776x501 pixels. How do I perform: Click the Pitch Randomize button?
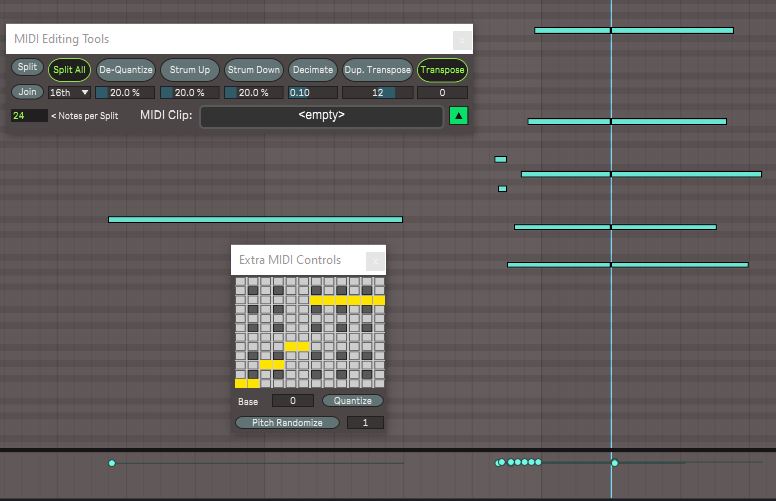(x=288, y=423)
